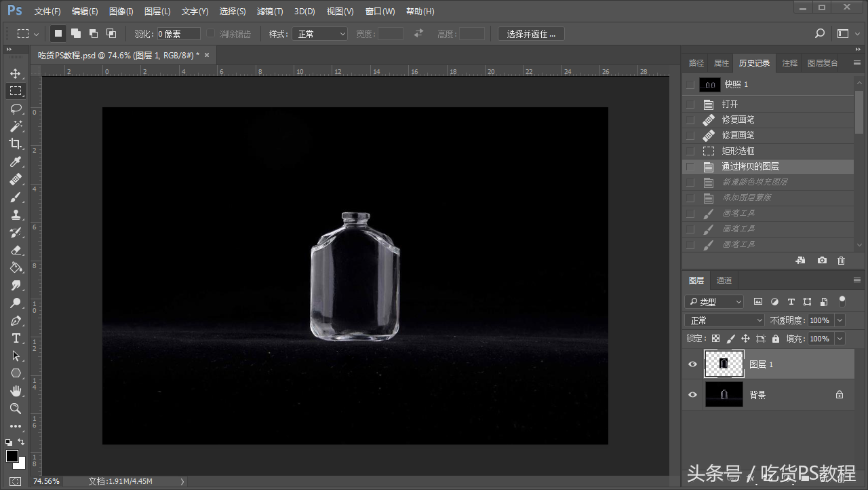Hide the 背景 layer
Image resolution: width=868 pixels, height=490 pixels.
(x=692, y=395)
